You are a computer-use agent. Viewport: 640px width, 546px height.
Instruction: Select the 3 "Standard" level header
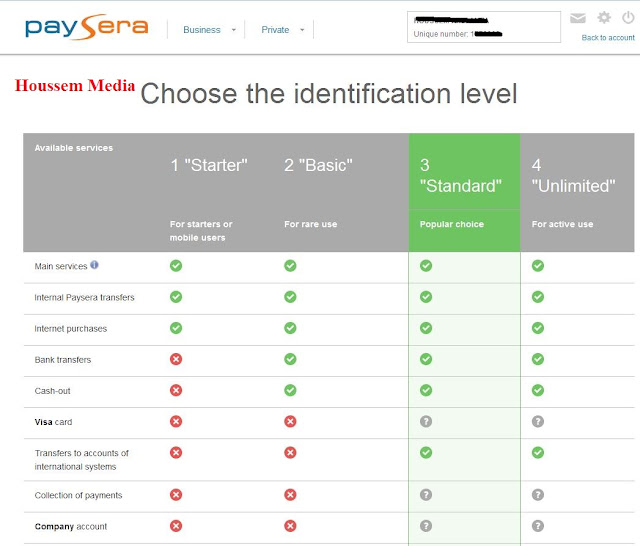click(461, 175)
